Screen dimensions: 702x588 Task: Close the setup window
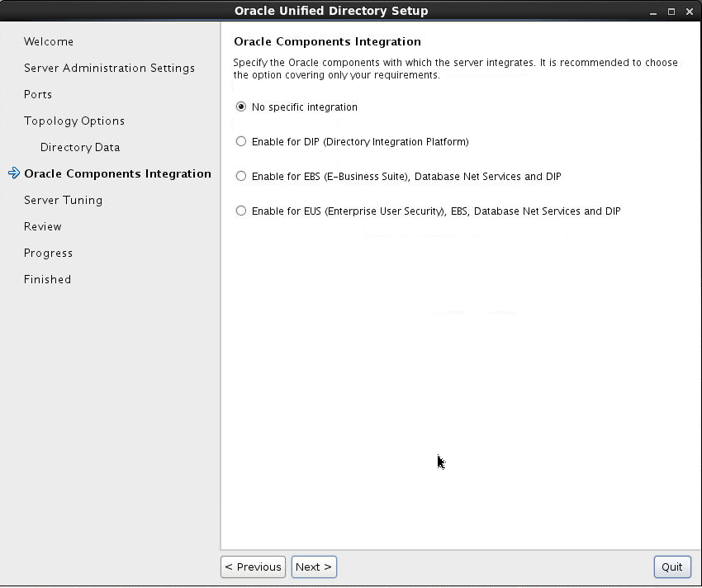point(690,12)
